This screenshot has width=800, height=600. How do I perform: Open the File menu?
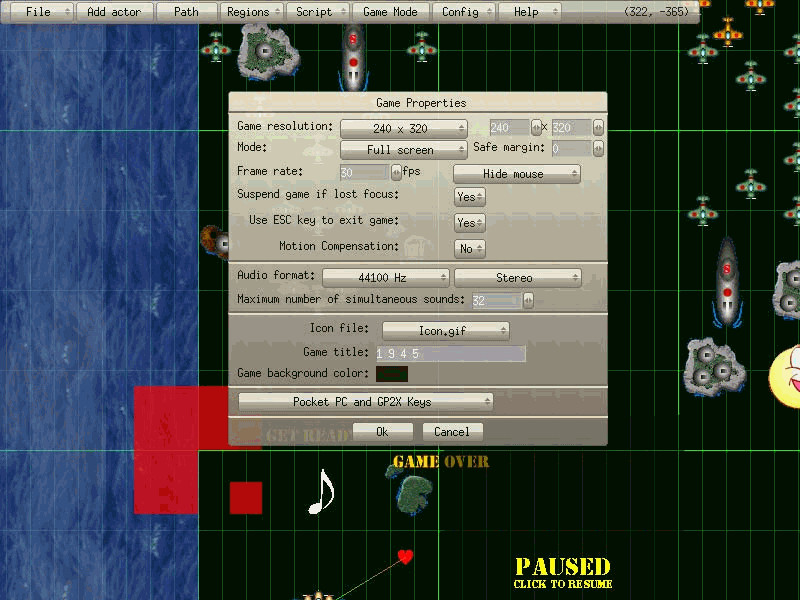(x=42, y=12)
